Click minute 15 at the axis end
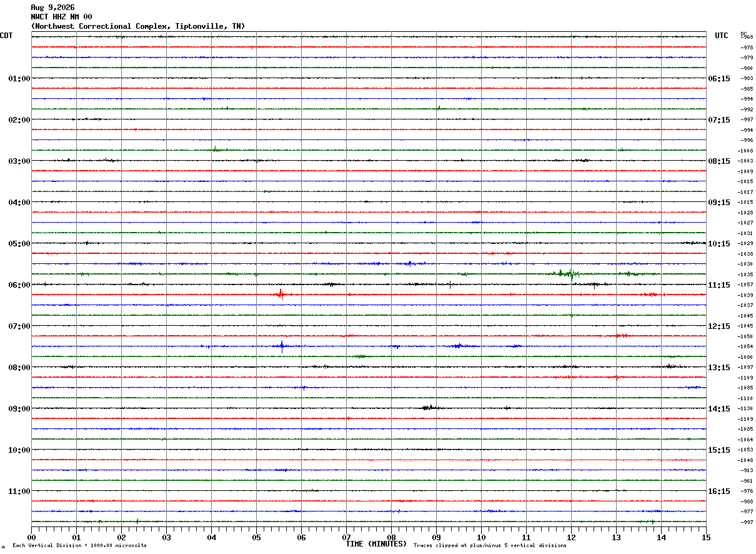The image size is (756, 554). click(x=705, y=537)
